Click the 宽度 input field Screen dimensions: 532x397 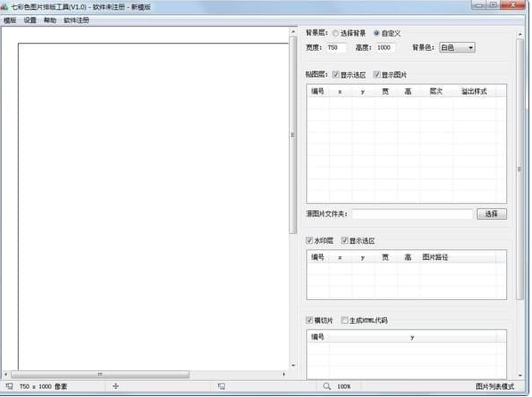(336, 47)
